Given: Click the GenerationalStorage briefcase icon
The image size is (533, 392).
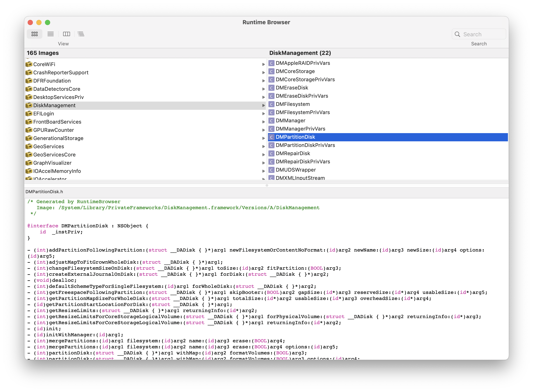Looking at the screenshot, I should tap(29, 138).
